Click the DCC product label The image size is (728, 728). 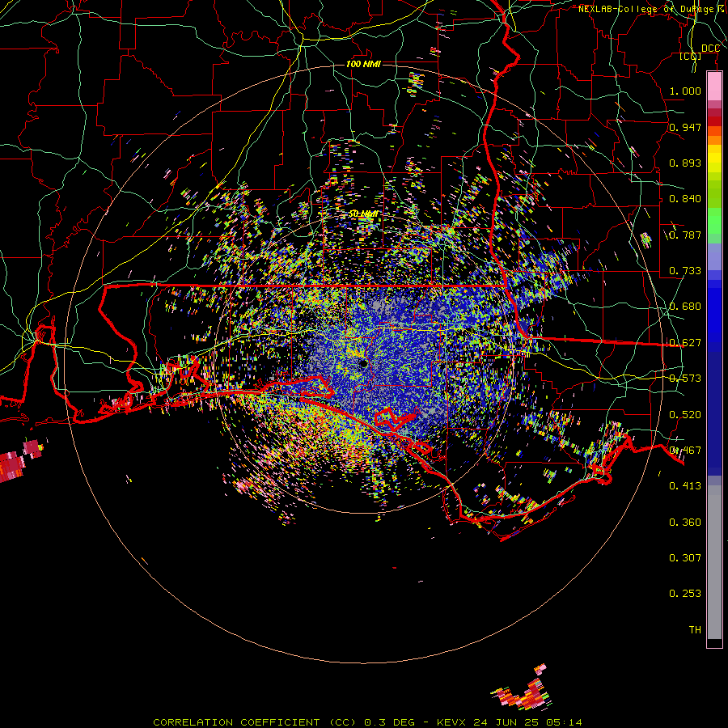[710, 49]
